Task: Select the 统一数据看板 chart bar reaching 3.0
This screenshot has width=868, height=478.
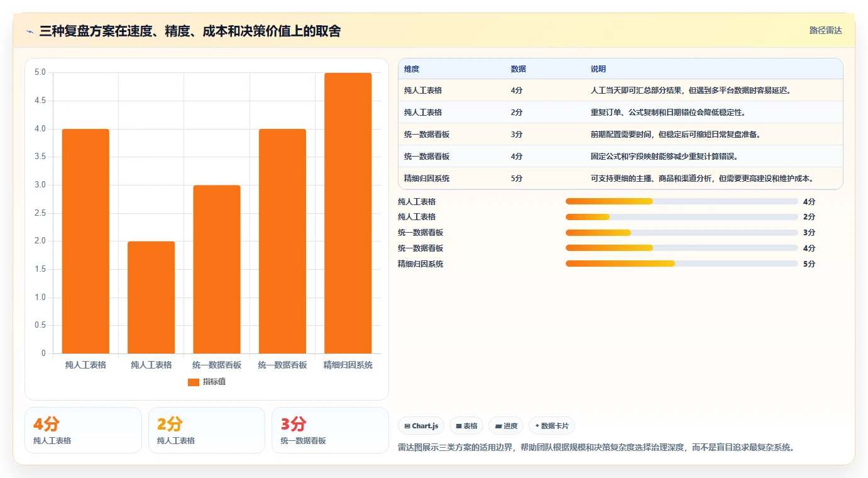Action: point(217,269)
